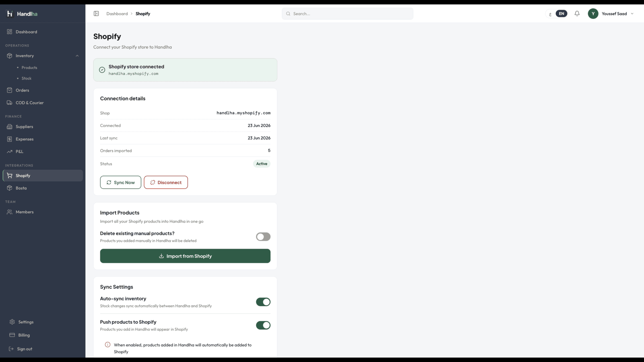Click the Disconnect button

coord(166,183)
